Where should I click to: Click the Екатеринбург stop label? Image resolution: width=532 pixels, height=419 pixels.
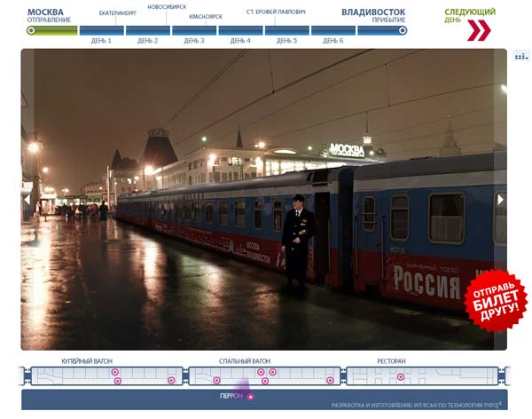pyautogui.click(x=118, y=13)
